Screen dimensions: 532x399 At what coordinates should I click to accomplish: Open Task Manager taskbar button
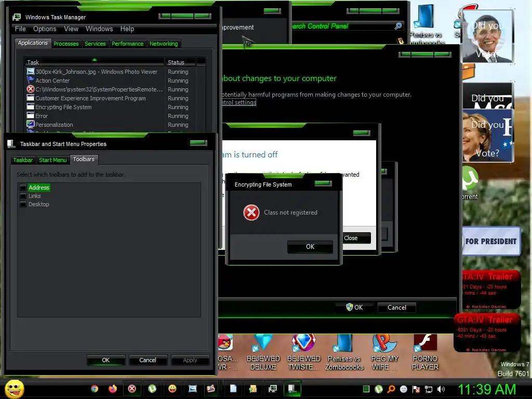273,389
